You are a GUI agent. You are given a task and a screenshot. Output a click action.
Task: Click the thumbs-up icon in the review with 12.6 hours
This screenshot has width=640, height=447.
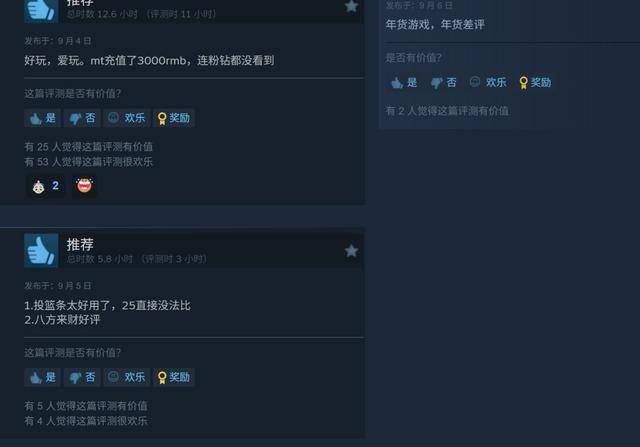41,11
